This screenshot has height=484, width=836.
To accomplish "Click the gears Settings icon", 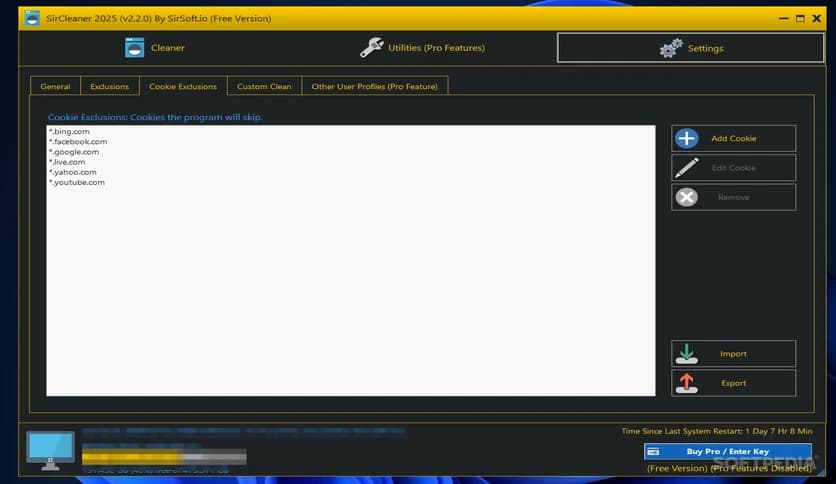I will click(x=671, y=48).
